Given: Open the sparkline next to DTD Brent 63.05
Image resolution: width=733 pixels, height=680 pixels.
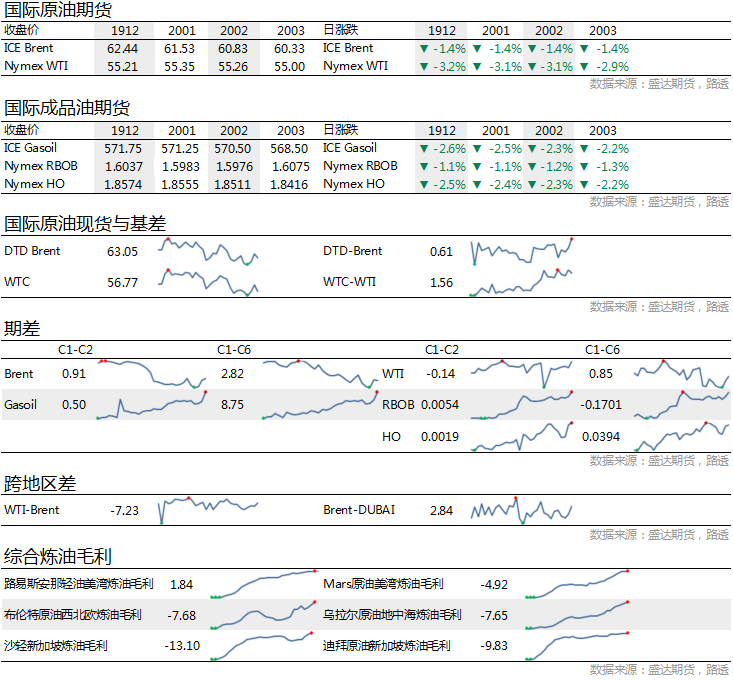Looking at the screenshot, I should 208,251.
